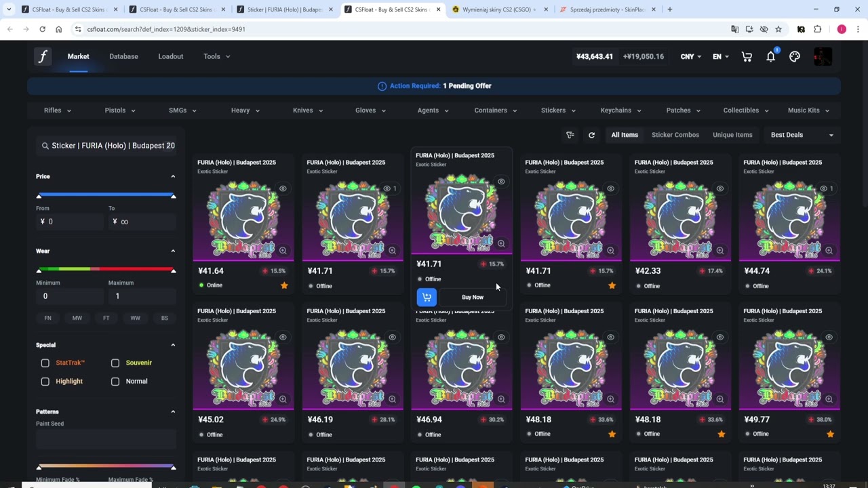Collapse the Wear filter section
Screen dimensions: 868x488
click(x=173, y=251)
